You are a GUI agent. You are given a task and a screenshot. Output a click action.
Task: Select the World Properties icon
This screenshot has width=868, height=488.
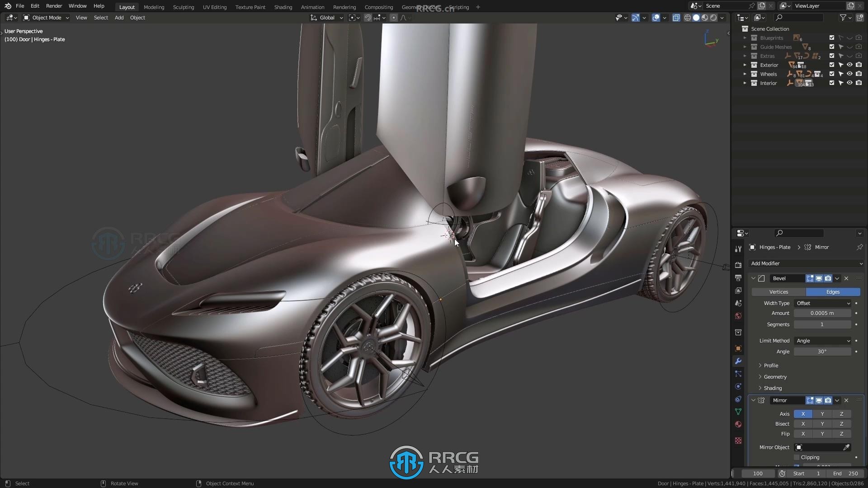coord(739,316)
